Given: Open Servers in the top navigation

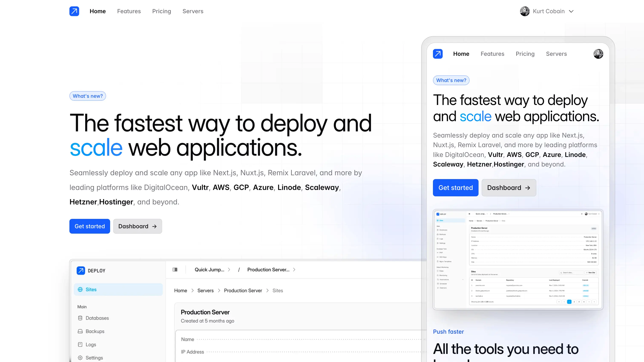Looking at the screenshot, I should pyautogui.click(x=193, y=11).
